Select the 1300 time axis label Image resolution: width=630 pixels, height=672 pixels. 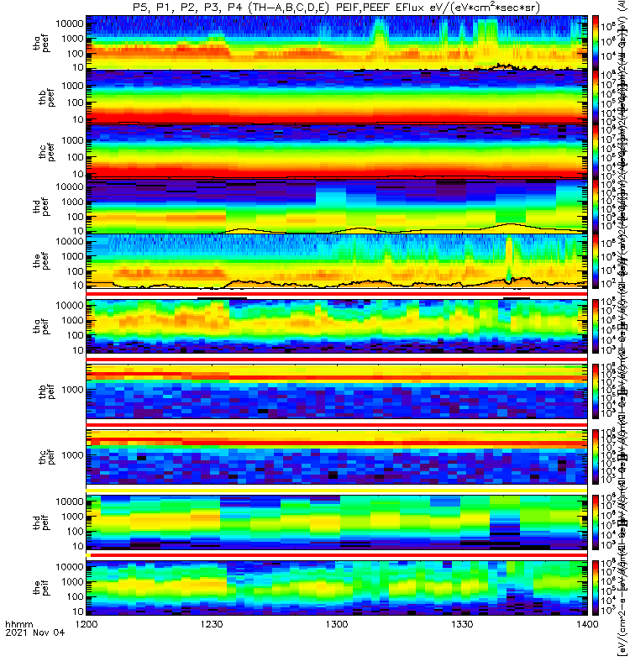click(337, 624)
